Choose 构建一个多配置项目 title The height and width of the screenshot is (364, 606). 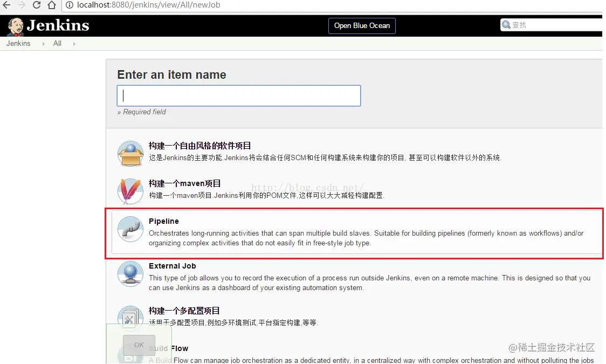(184, 311)
